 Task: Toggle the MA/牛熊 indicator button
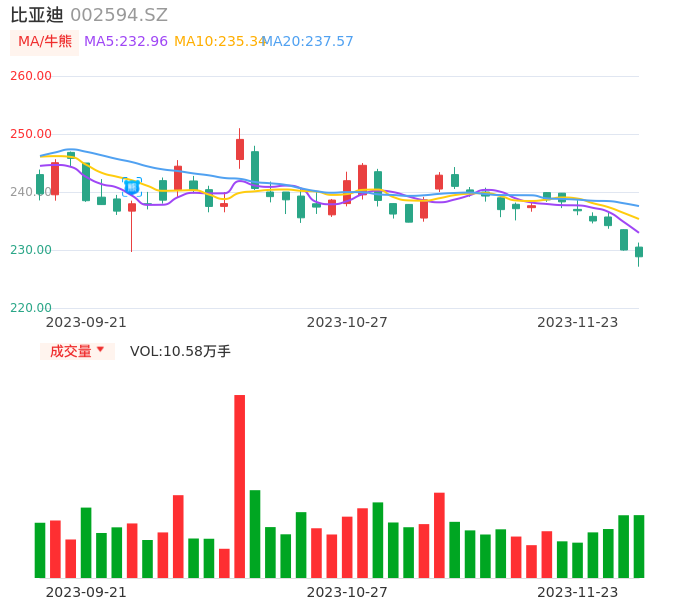44,42
